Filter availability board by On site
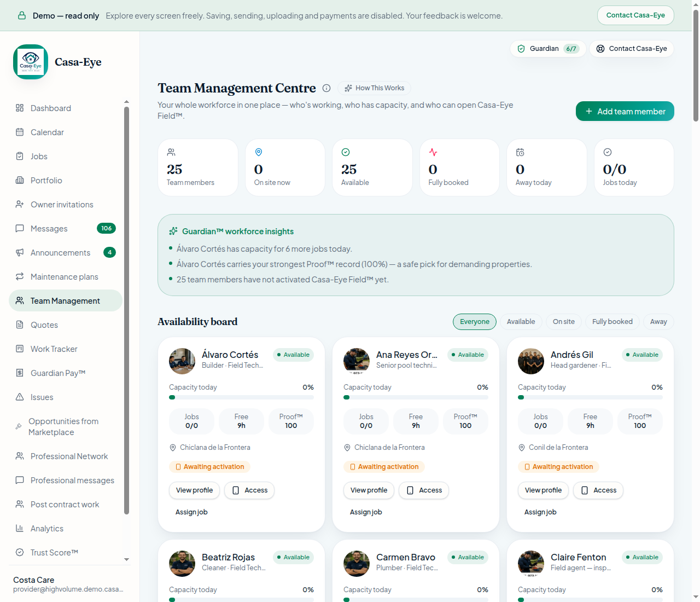This screenshot has height=602, width=700. pyautogui.click(x=564, y=322)
